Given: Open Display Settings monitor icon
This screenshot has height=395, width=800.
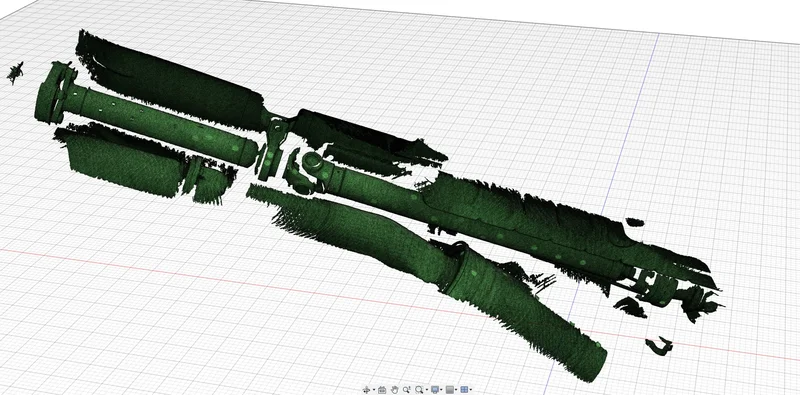Looking at the screenshot, I should pyautogui.click(x=435, y=390).
